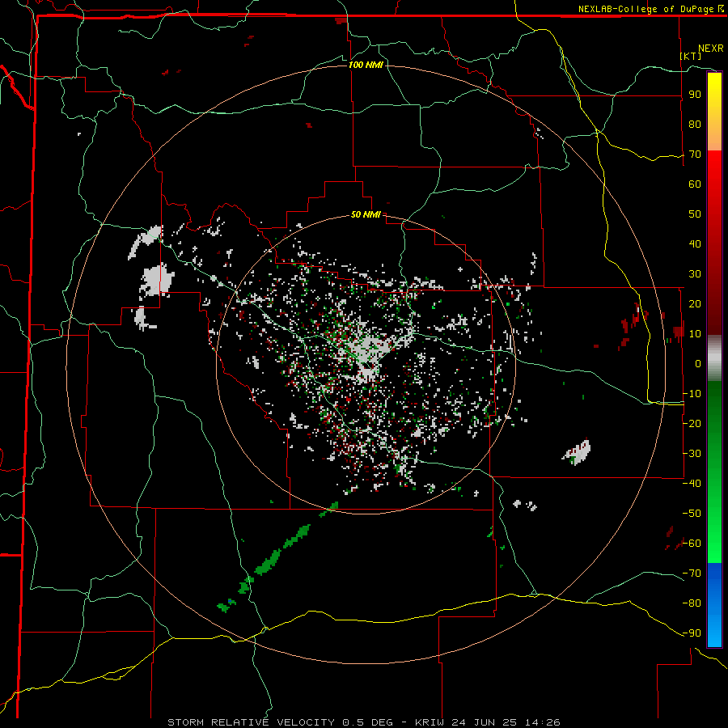This screenshot has height=728, width=728.
Task: Click the positive 10 value on the velocity scale
Action: pyautogui.click(x=695, y=334)
